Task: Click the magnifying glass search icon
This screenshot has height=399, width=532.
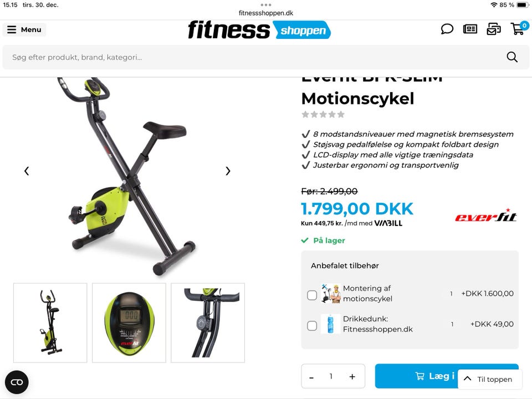Action: coord(512,57)
